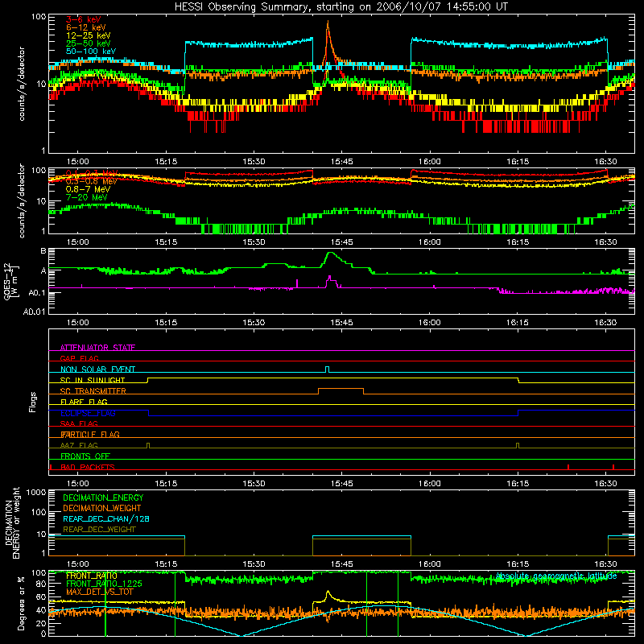Image resolution: width=644 pixels, height=644 pixels.
Task: Select the 0.8-7 MeV legend label
Action: click(x=88, y=189)
